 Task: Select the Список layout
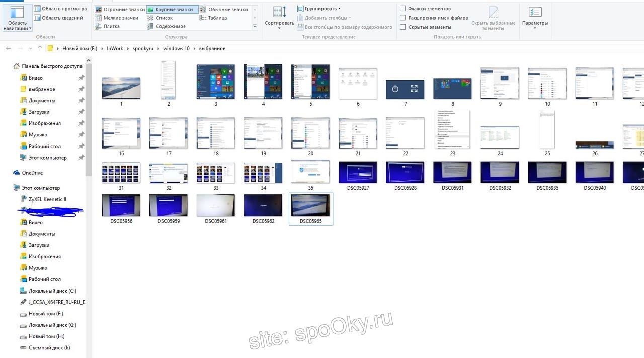(160, 18)
